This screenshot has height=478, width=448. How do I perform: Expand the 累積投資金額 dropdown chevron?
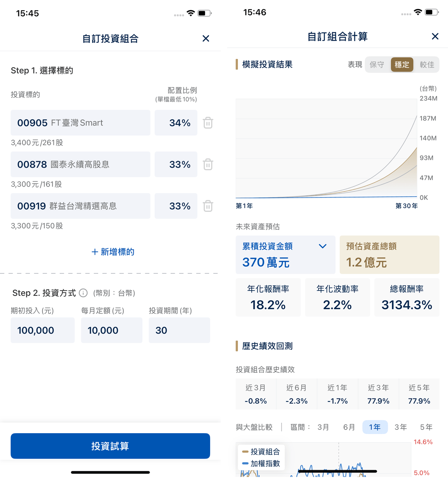323,246
